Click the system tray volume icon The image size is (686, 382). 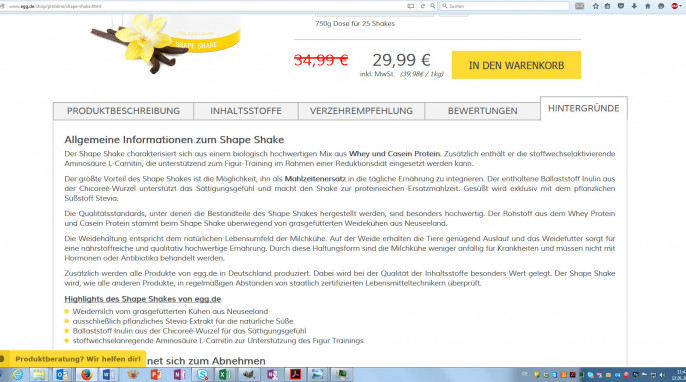click(662, 375)
